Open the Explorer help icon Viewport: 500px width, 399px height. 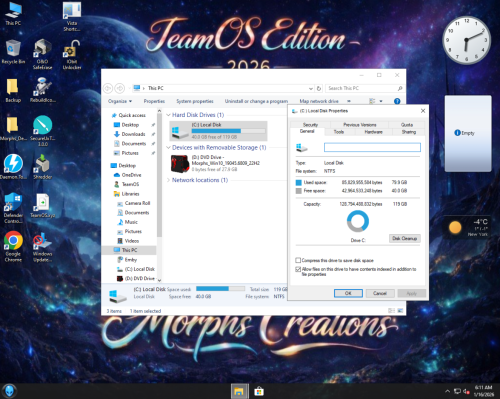[x=397, y=101]
